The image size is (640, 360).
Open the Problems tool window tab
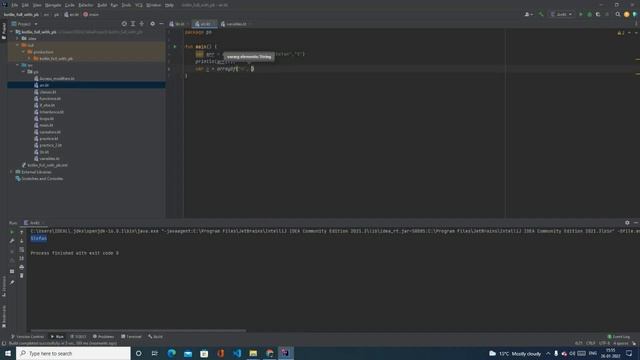point(103,336)
